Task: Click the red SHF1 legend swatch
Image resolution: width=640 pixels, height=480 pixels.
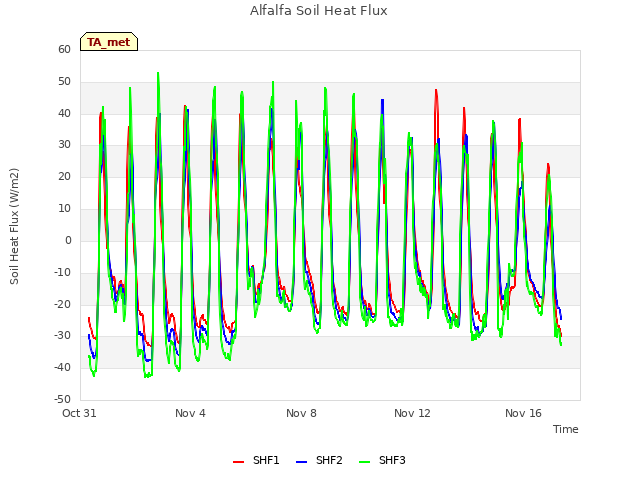Action: click(x=238, y=462)
